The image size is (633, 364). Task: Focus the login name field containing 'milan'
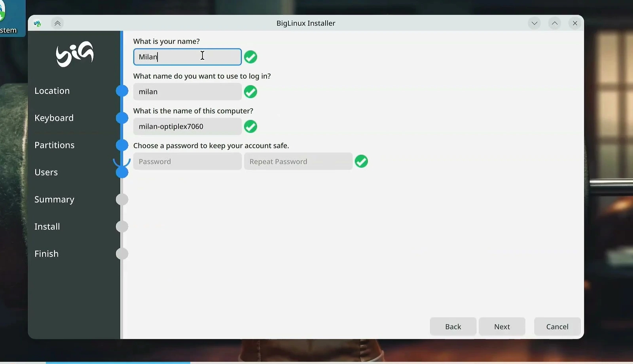tap(188, 92)
